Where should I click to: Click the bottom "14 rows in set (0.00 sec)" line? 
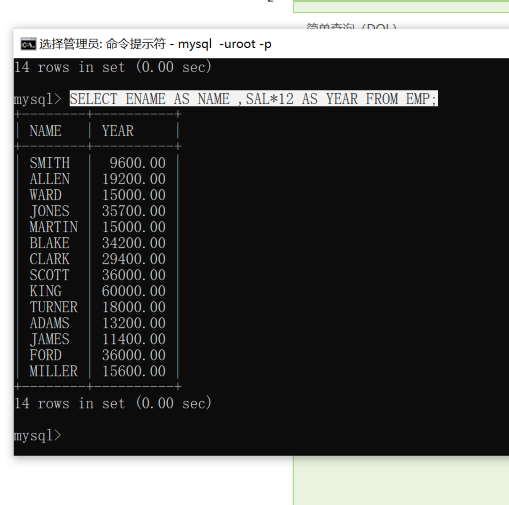(113, 403)
